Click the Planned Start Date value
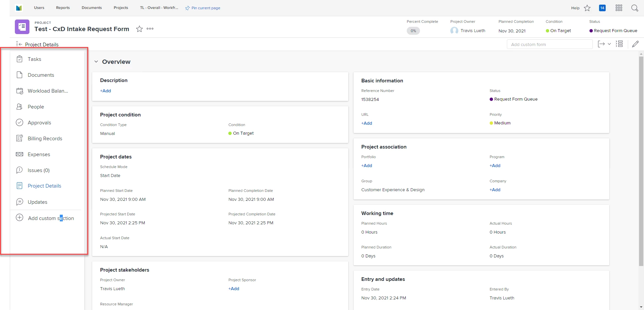The width and height of the screenshot is (644, 310). coord(123,199)
